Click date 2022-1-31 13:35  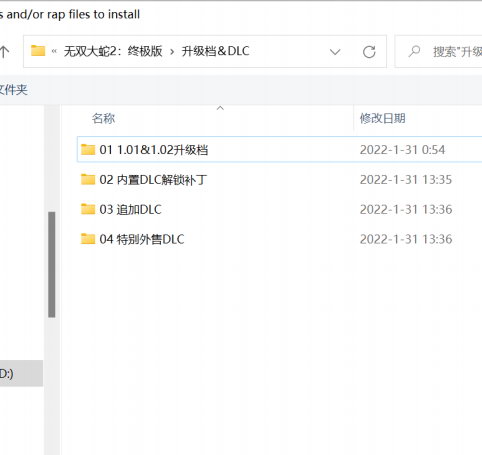click(x=406, y=180)
